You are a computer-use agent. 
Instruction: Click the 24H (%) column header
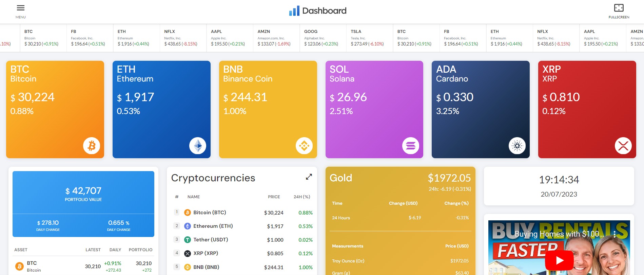point(302,197)
